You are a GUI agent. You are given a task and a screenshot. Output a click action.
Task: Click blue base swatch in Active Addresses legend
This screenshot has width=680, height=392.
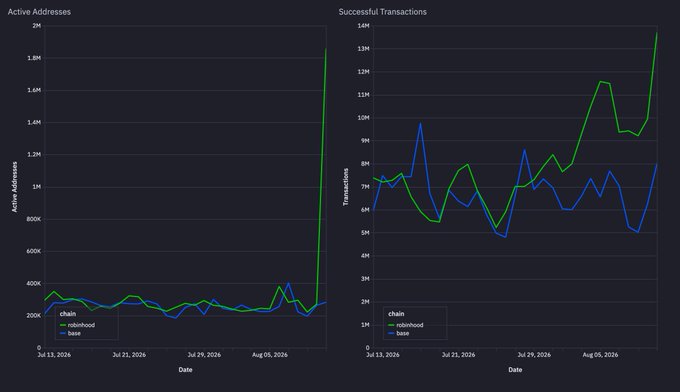pos(63,333)
